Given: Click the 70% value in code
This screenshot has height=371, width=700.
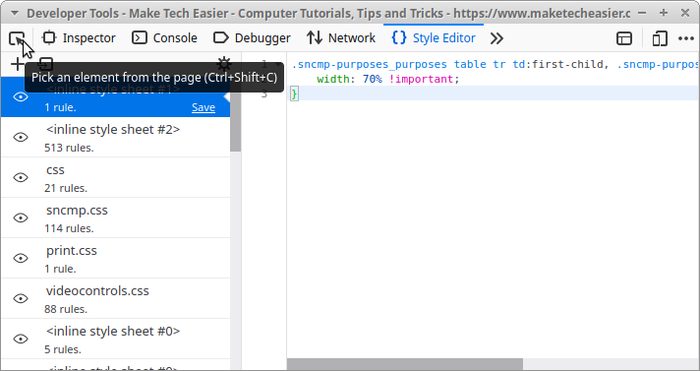Looking at the screenshot, I should pyautogui.click(x=372, y=79).
